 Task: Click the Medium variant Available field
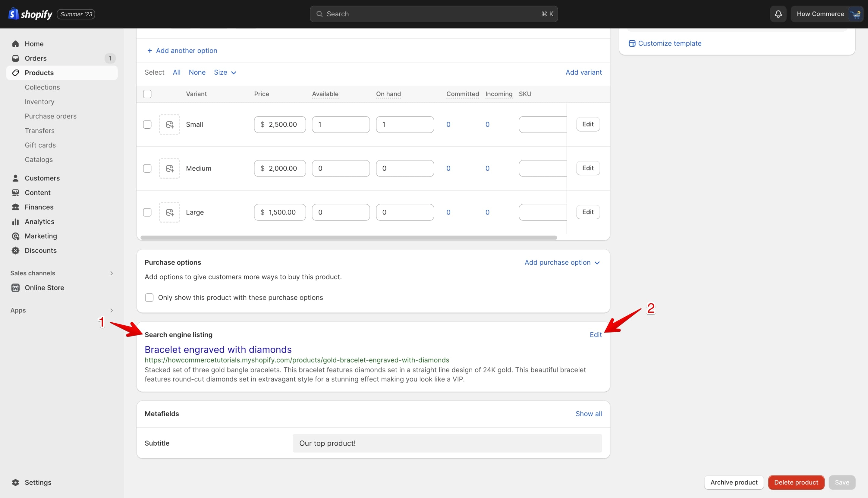pos(341,168)
